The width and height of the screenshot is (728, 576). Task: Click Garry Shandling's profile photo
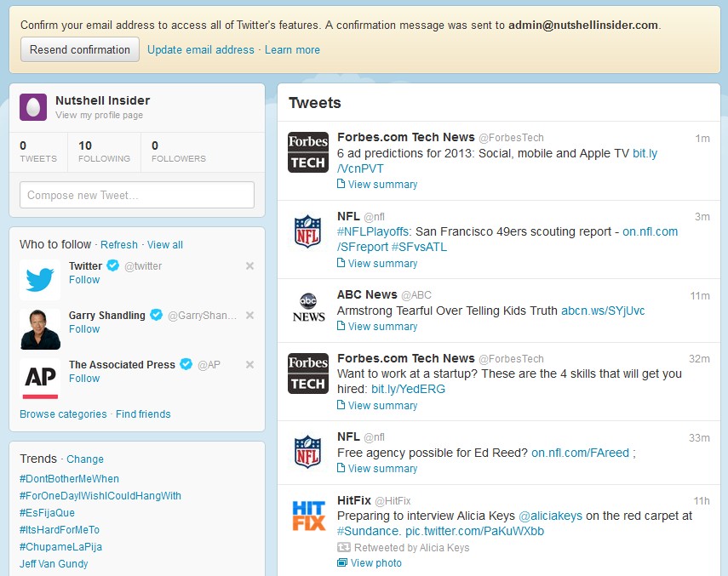(x=40, y=328)
